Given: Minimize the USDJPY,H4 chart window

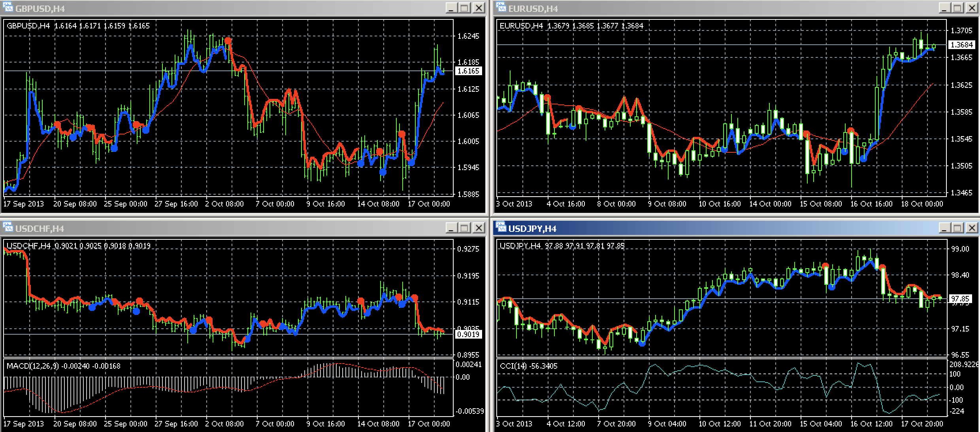Looking at the screenshot, I should [x=944, y=228].
